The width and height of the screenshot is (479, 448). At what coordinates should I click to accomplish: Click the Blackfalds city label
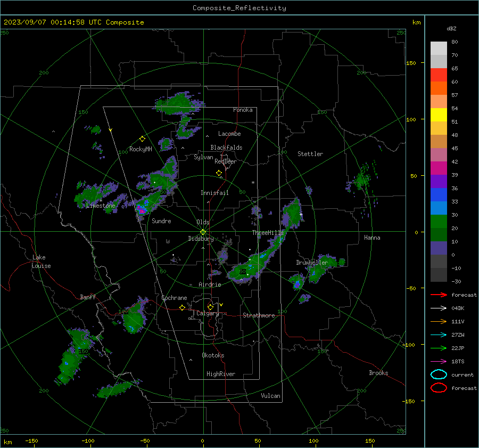click(x=226, y=148)
